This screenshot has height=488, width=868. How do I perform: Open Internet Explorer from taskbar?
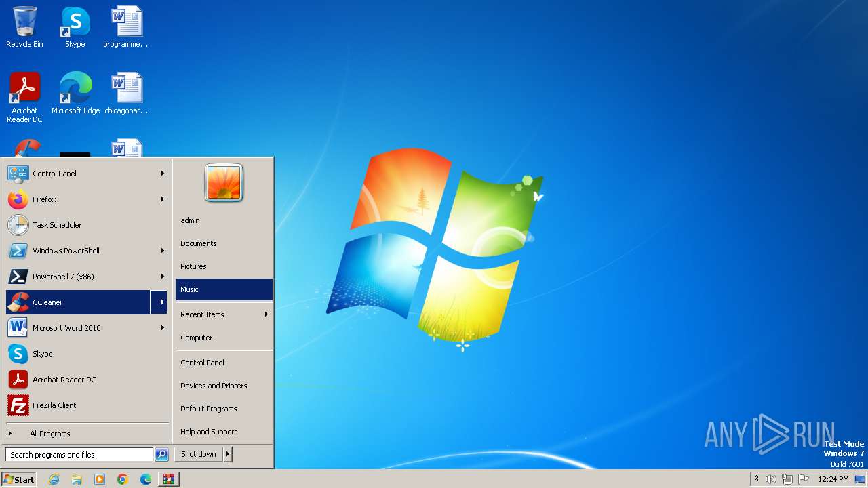pyautogui.click(x=54, y=479)
